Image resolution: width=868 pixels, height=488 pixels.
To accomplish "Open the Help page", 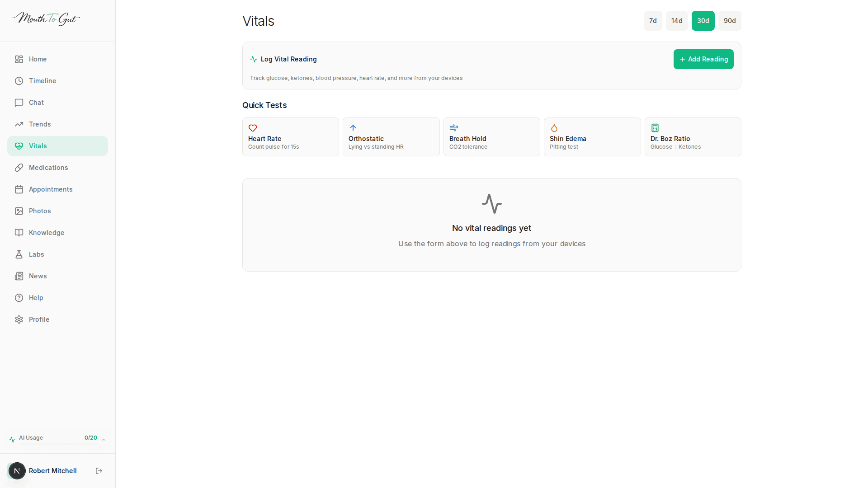I will tap(35, 297).
